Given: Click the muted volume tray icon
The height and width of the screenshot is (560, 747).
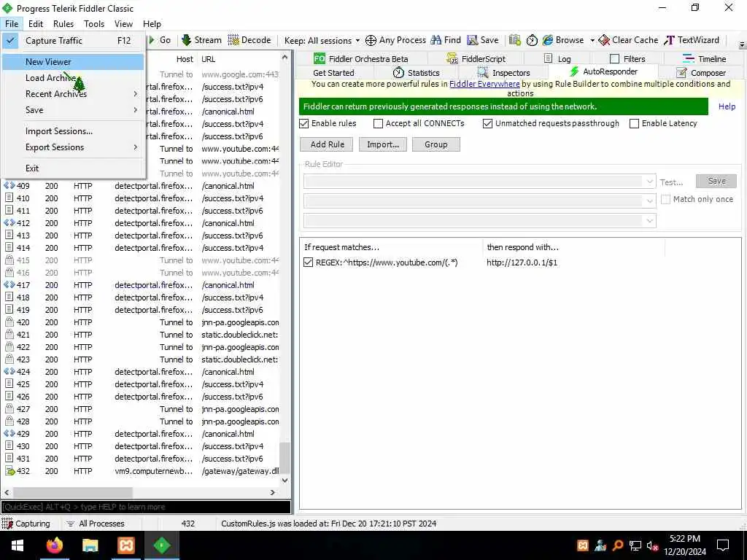Looking at the screenshot, I should point(652,545).
